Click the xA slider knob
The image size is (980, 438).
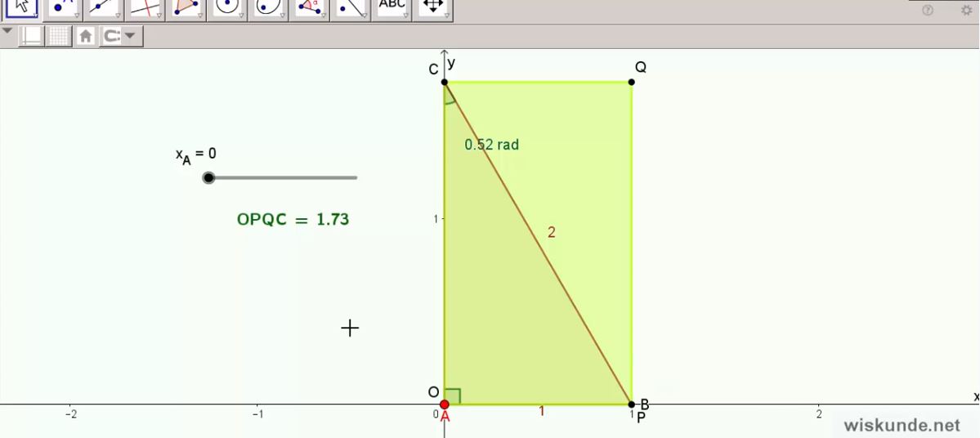[208, 178]
